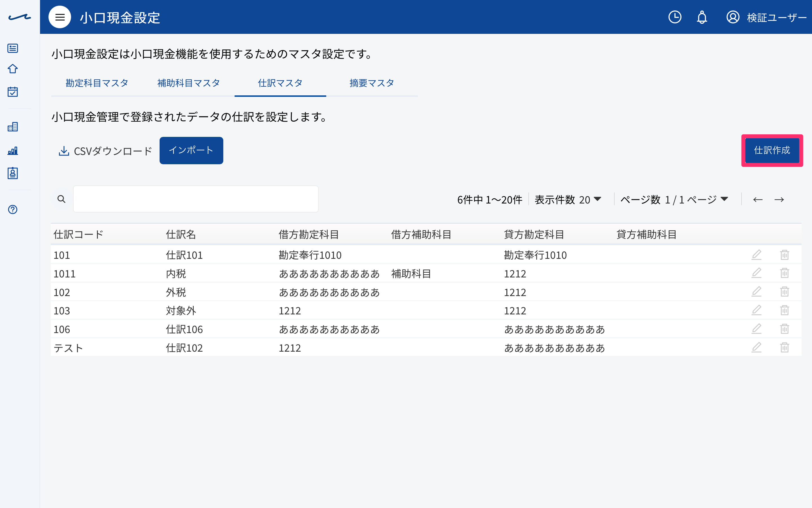Edit row 102 外税 pencil icon
The width and height of the screenshot is (812, 508).
click(x=756, y=292)
